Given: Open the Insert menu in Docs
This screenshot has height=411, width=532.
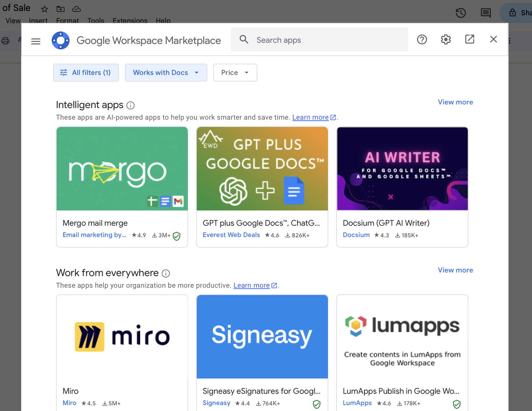Looking at the screenshot, I should (x=38, y=21).
